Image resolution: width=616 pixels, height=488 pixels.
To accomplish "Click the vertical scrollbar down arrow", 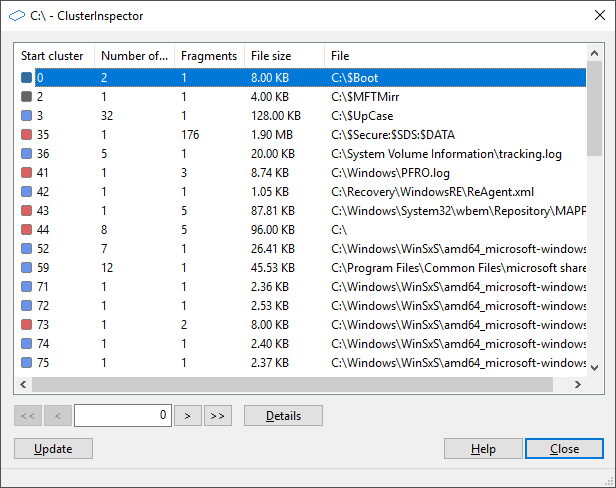I will pyautogui.click(x=595, y=368).
